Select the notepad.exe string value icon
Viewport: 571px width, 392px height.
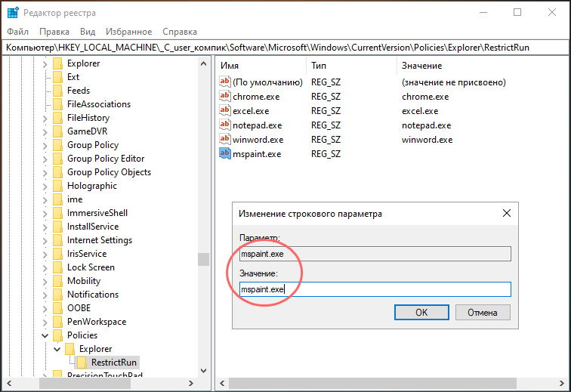[224, 125]
